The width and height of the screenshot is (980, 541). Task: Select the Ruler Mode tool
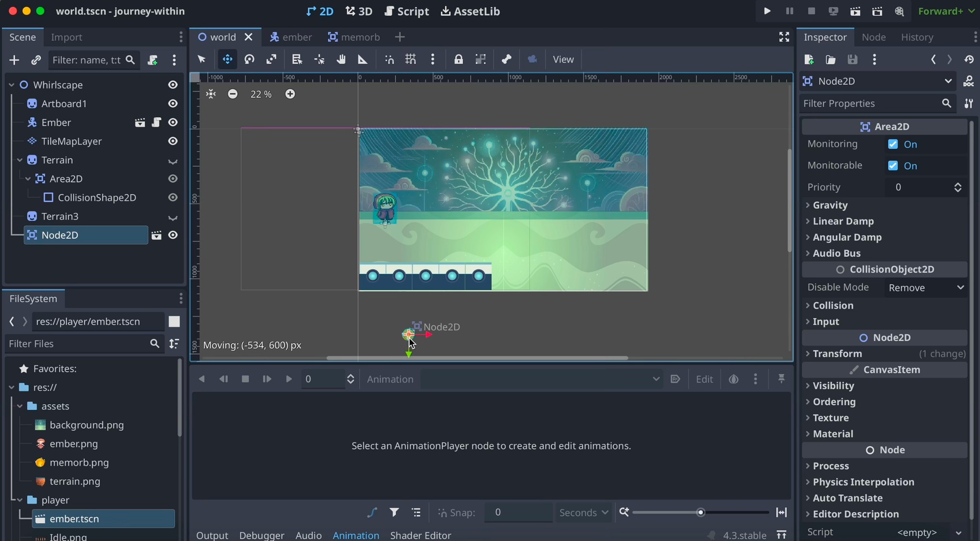pos(363,59)
